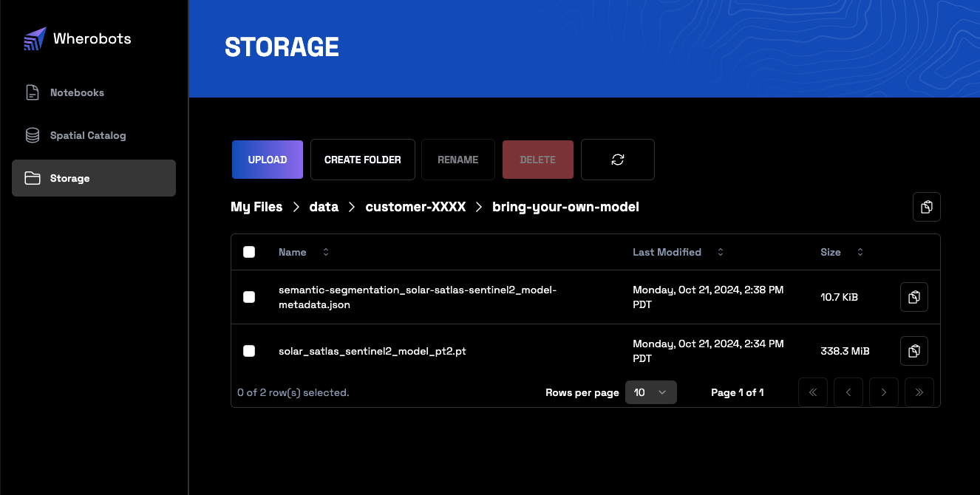Screen dimensions: 980x495
Task: Click the UPLOAD button
Action: (267, 159)
